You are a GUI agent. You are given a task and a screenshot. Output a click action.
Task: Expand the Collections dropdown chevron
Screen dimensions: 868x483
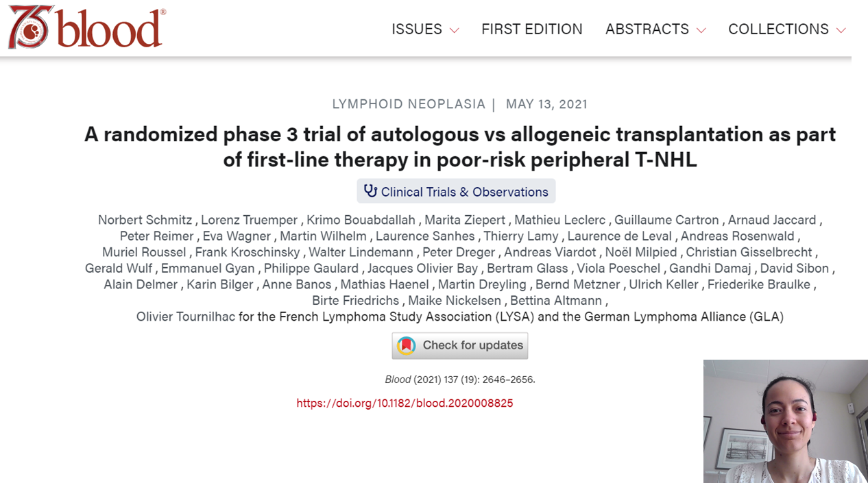click(841, 30)
